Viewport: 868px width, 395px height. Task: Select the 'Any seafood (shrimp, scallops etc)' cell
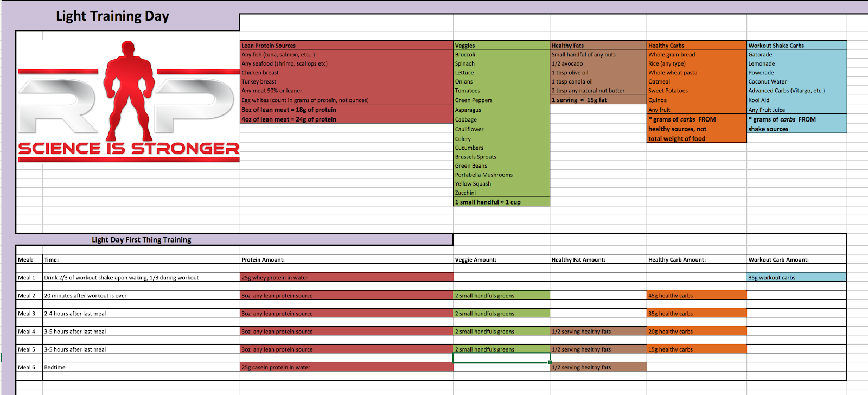pyautogui.click(x=347, y=63)
